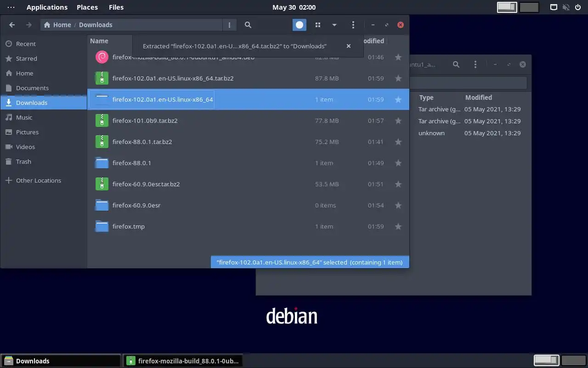Image resolution: width=588 pixels, height=368 pixels.
Task: Click archive icon of firefox-60.9.0esr.tar.bz2
Action: [102, 184]
